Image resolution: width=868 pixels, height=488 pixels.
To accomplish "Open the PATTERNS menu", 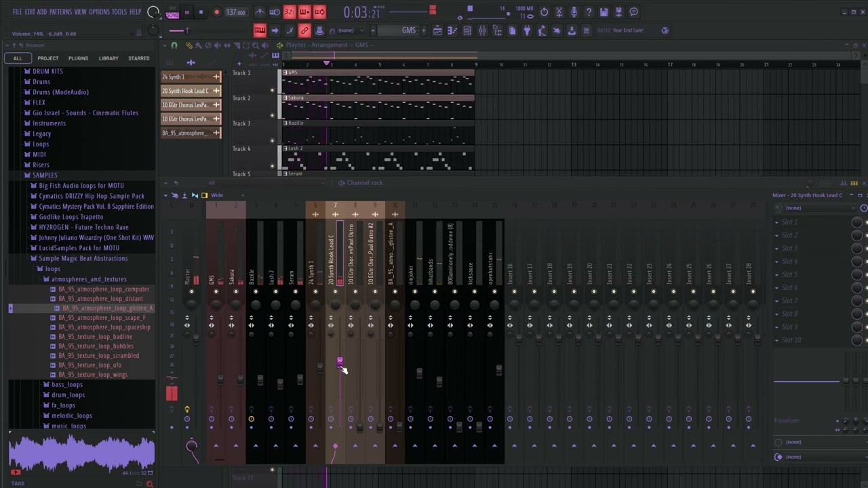I will click(60, 12).
